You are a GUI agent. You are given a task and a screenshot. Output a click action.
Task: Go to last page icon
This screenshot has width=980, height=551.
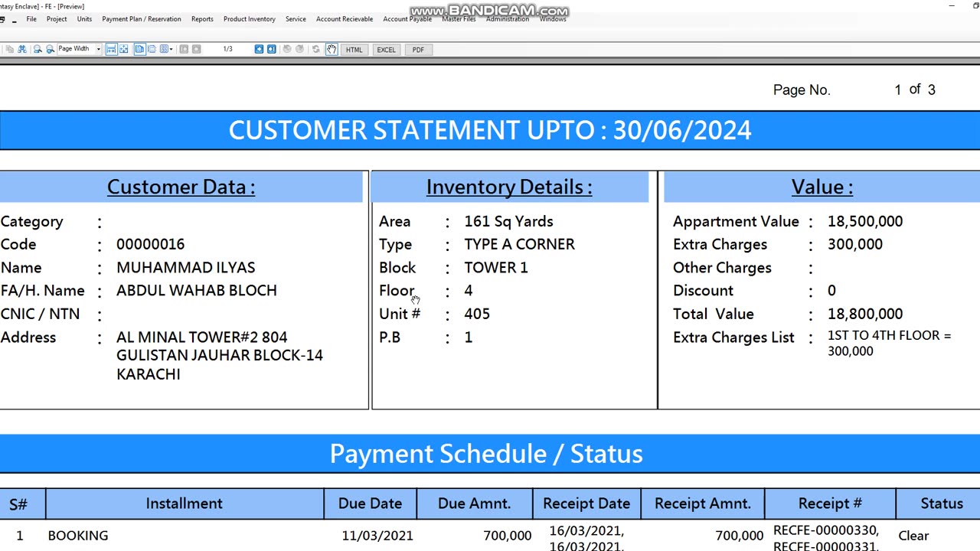(271, 49)
